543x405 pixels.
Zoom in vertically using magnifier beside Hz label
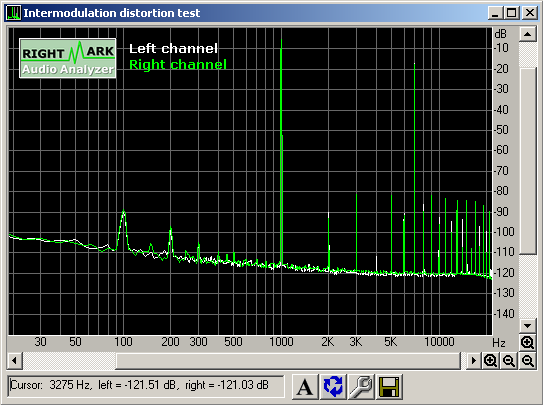pos(527,343)
